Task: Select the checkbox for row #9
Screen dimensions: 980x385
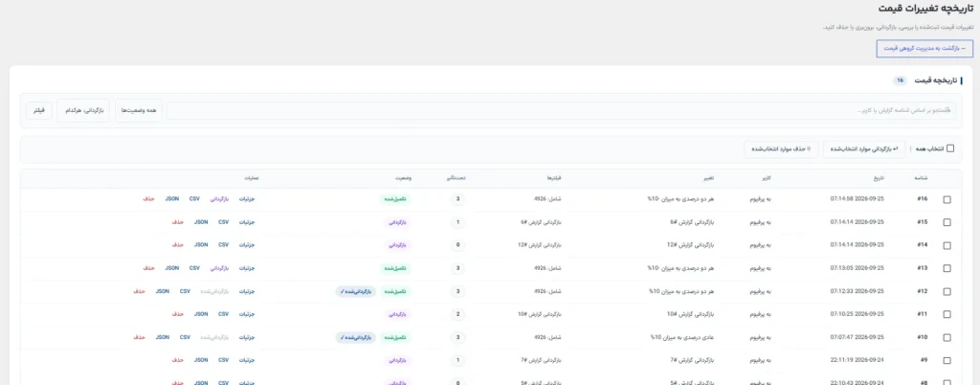Action: point(947,361)
